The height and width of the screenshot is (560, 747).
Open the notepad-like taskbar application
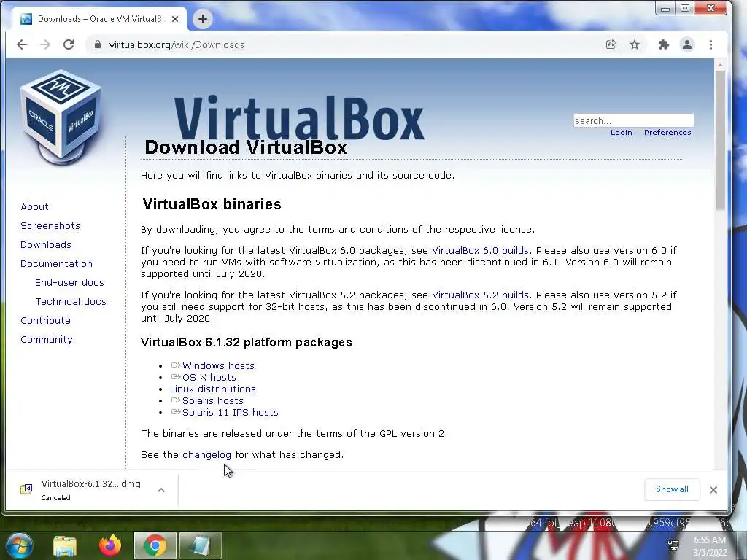(200, 545)
